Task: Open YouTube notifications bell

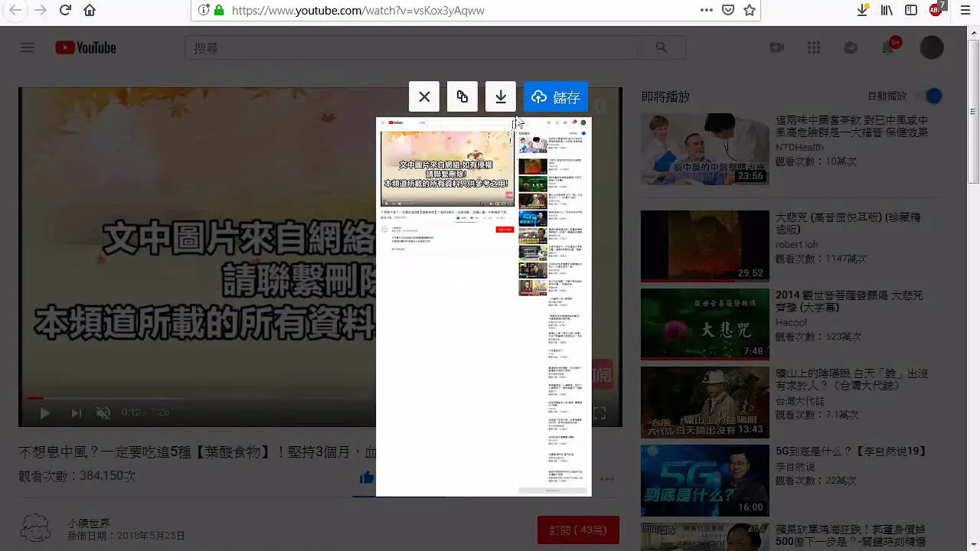Action: [888, 46]
